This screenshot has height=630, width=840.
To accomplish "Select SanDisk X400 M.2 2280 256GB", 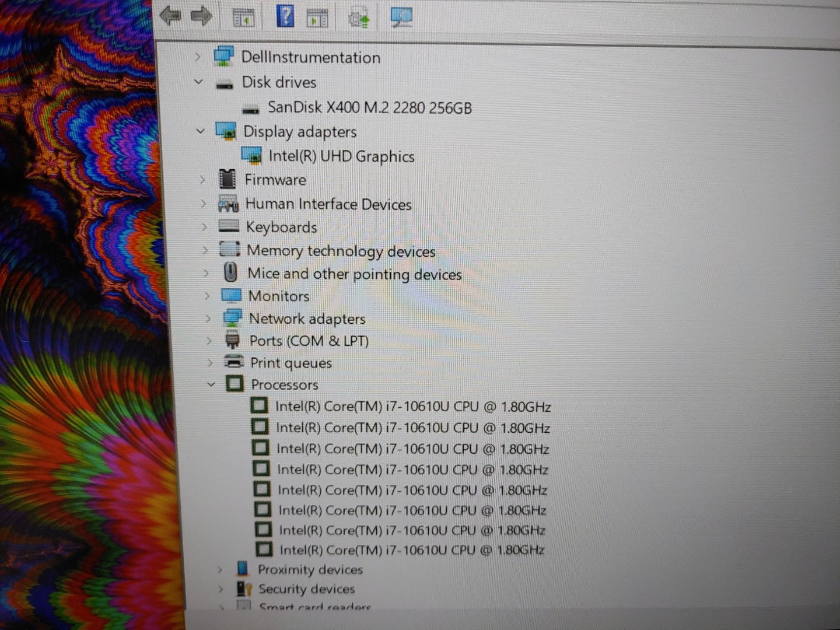I will pos(370,107).
